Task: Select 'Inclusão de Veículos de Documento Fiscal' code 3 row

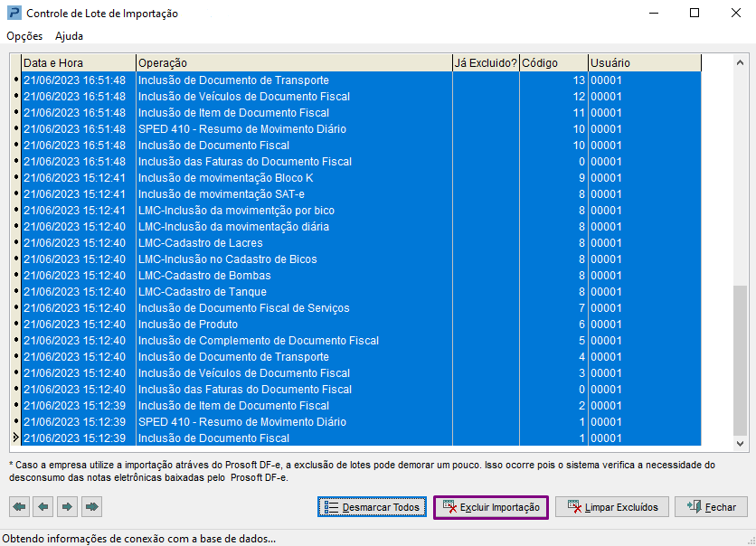Action: [x=361, y=373]
